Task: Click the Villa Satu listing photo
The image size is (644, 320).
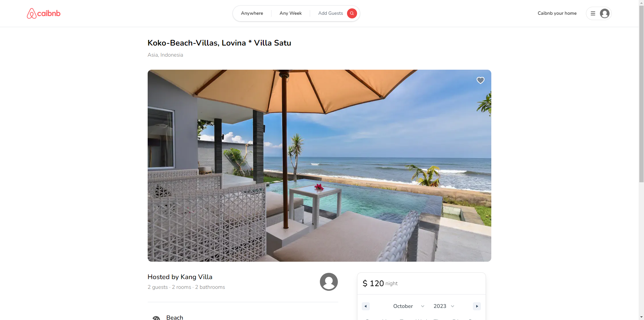Action: click(x=319, y=166)
